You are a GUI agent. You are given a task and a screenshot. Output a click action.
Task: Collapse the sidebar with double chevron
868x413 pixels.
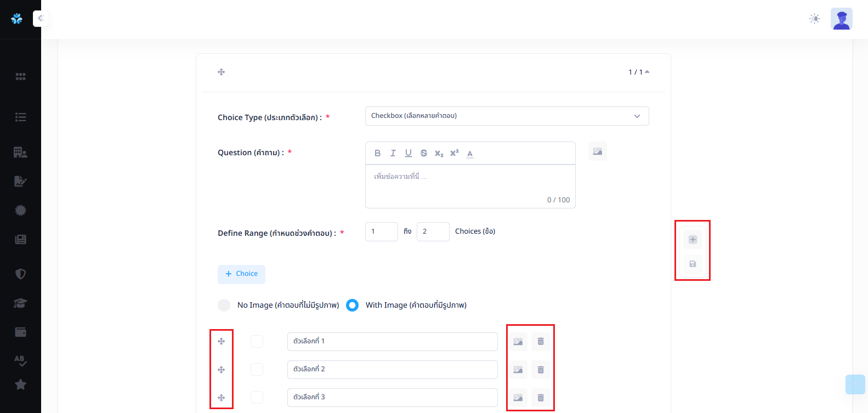(41, 19)
